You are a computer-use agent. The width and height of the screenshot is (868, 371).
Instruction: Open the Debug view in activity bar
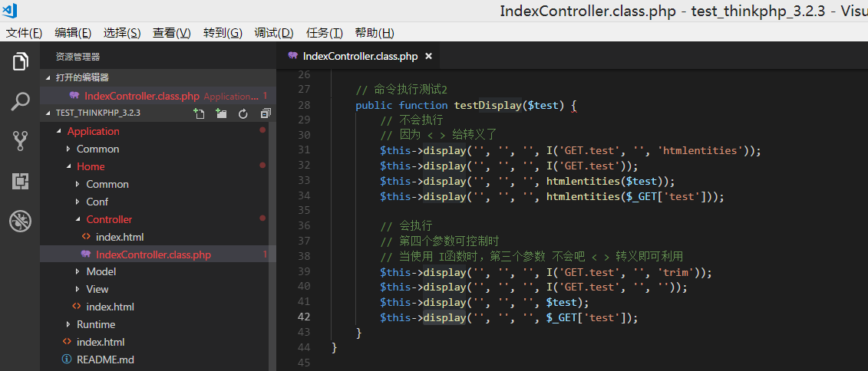pyautogui.click(x=21, y=222)
